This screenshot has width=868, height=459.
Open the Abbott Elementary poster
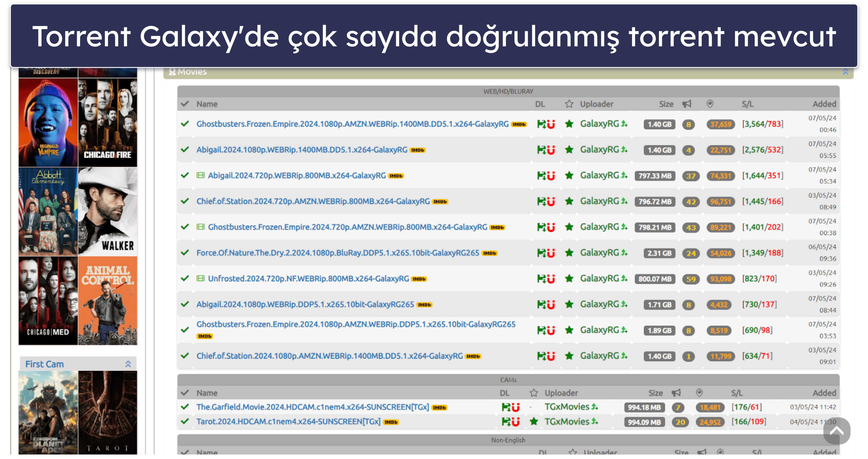[x=48, y=212]
